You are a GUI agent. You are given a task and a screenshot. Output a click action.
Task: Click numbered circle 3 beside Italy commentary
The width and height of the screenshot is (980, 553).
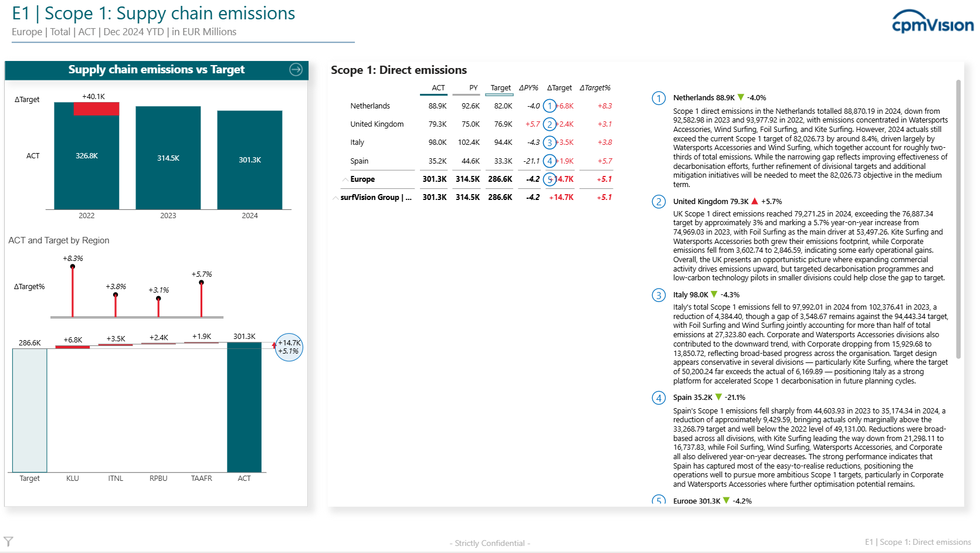pos(659,295)
